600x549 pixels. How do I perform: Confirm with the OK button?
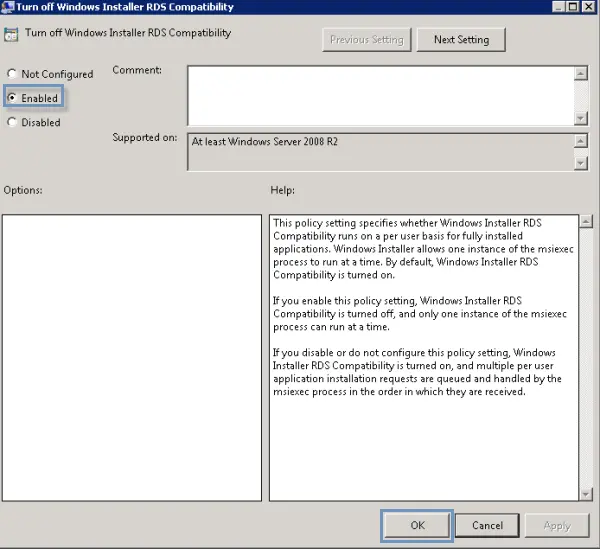pos(417,525)
